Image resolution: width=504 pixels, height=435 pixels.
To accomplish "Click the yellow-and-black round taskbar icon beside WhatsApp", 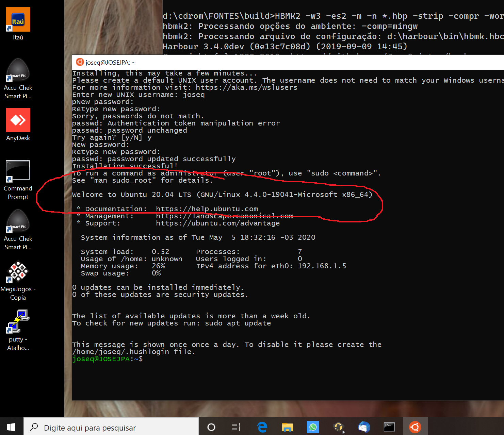I will pyautogui.click(x=339, y=427).
